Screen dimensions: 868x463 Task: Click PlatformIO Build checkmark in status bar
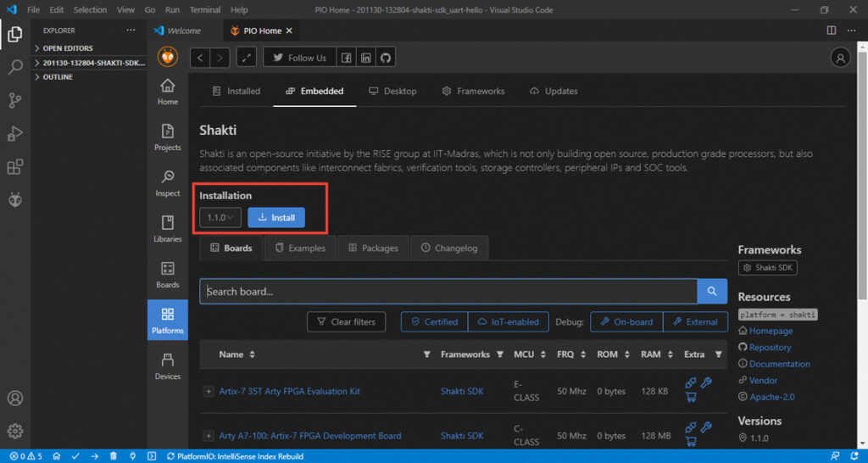coord(75,456)
